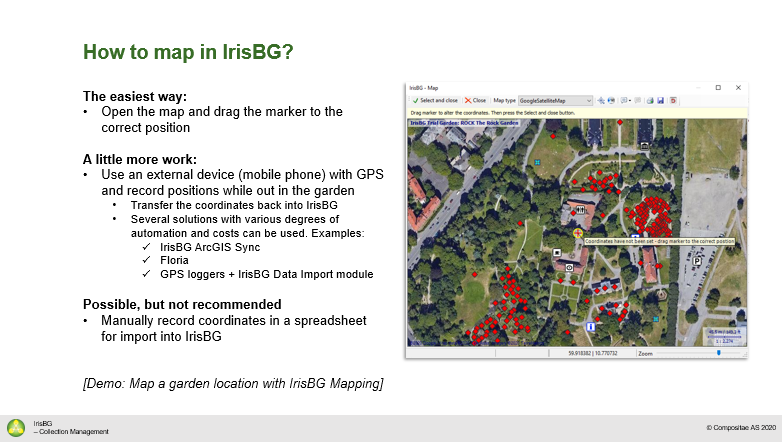Viewport: 782px width, 442px height.
Task: Click the camera icon on the lower building
Action: tap(569, 268)
